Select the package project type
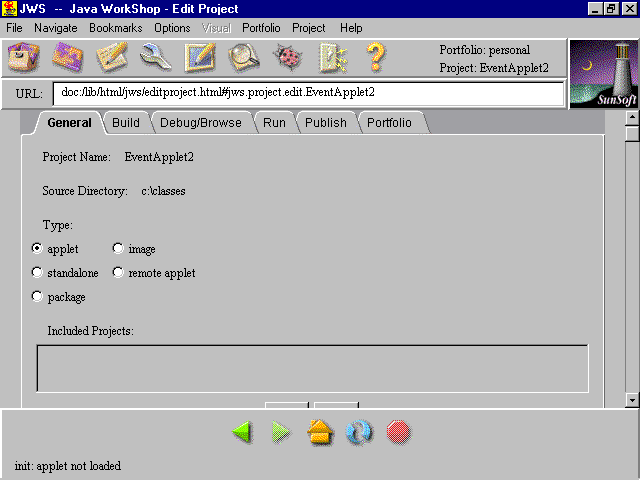 click(37, 296)
